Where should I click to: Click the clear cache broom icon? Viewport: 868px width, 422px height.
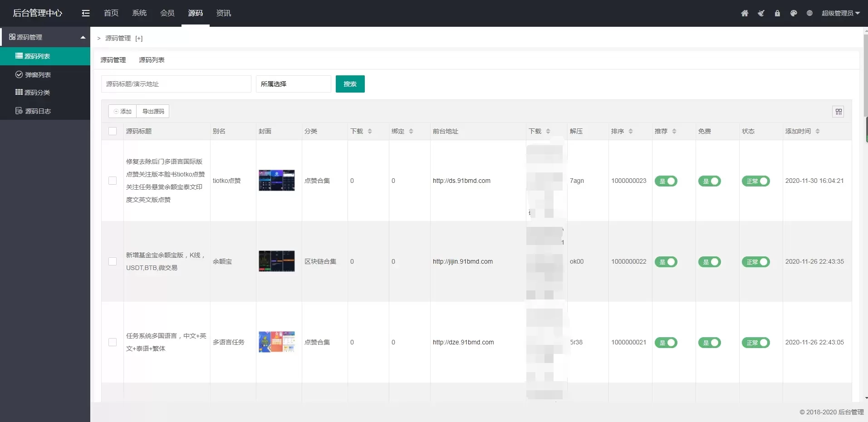(x=761, y=13)
